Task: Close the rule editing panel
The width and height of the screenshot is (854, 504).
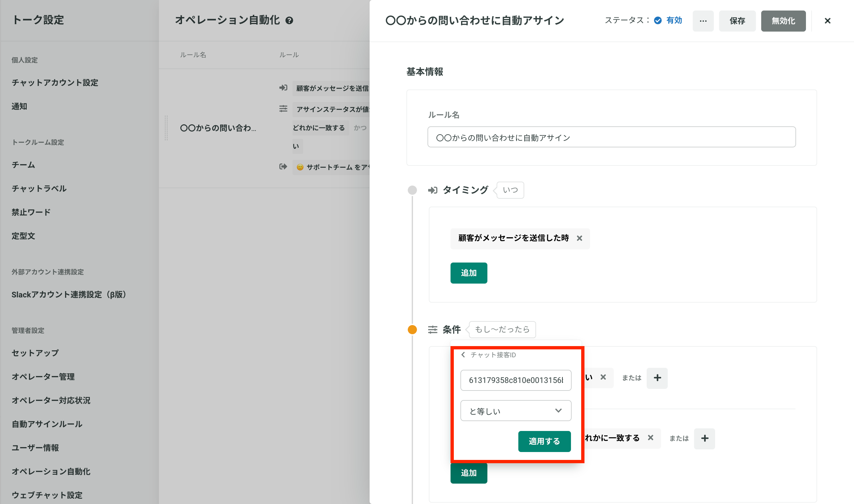Action: [x=827, y=21]
